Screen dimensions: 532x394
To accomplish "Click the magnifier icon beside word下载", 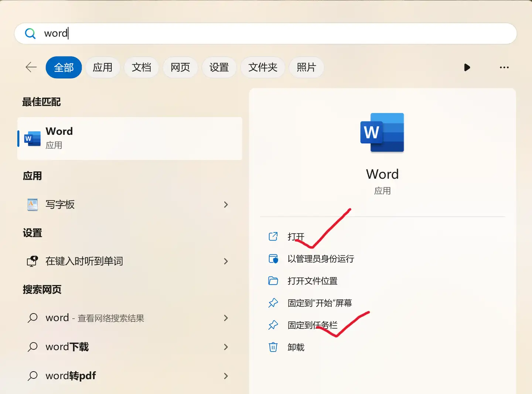I will coord(33,347).
